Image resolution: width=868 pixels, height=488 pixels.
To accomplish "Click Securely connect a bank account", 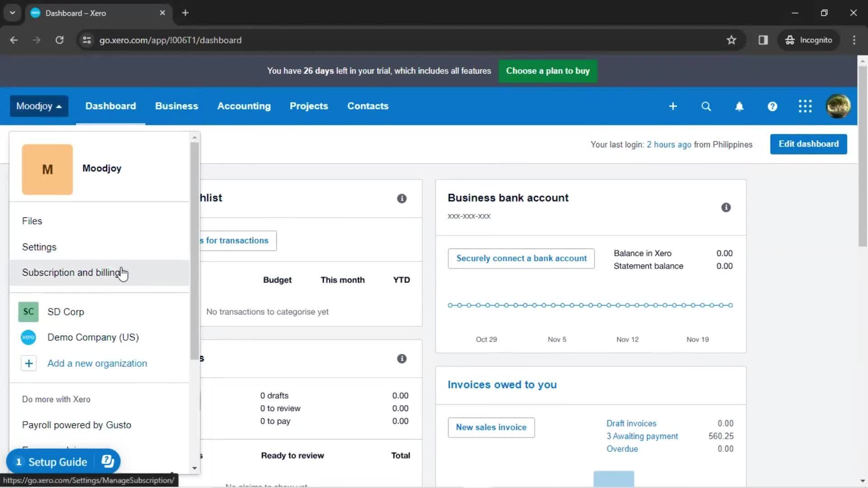I will click(521, 258).
